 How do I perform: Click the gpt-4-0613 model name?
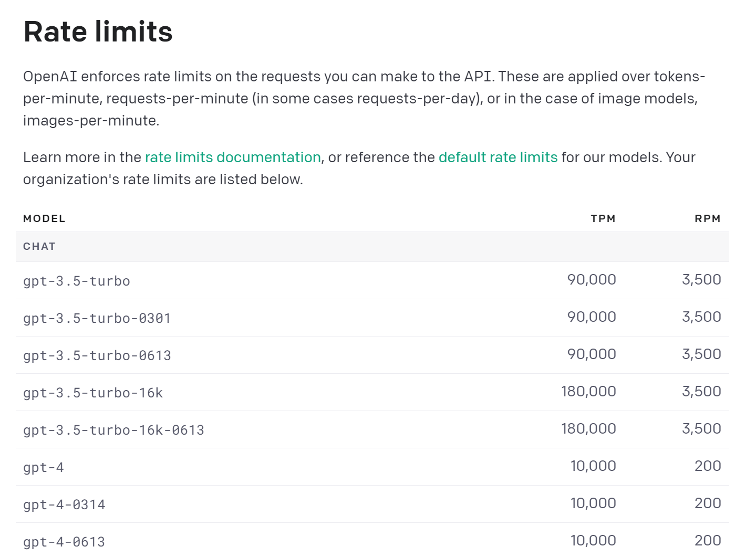64,542
